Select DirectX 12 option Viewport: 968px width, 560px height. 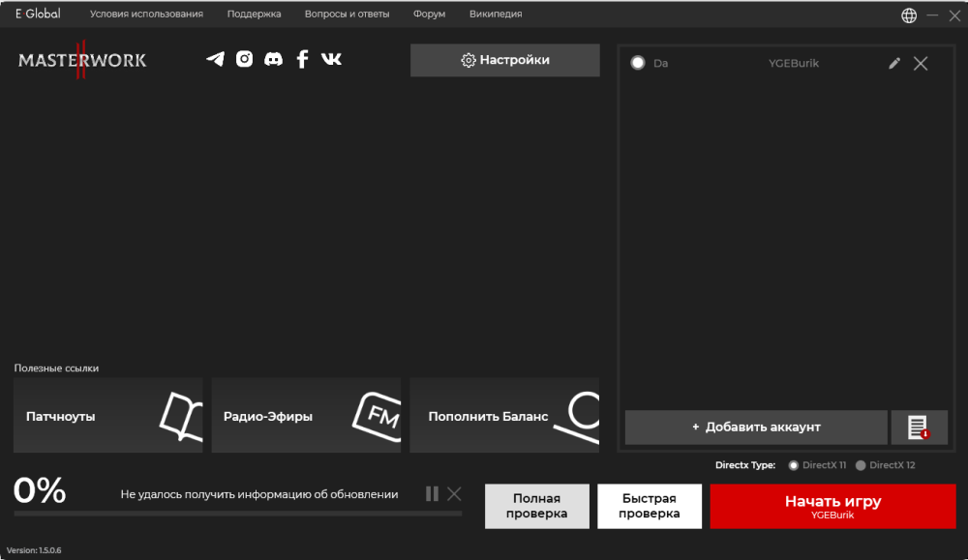[862, 465]
